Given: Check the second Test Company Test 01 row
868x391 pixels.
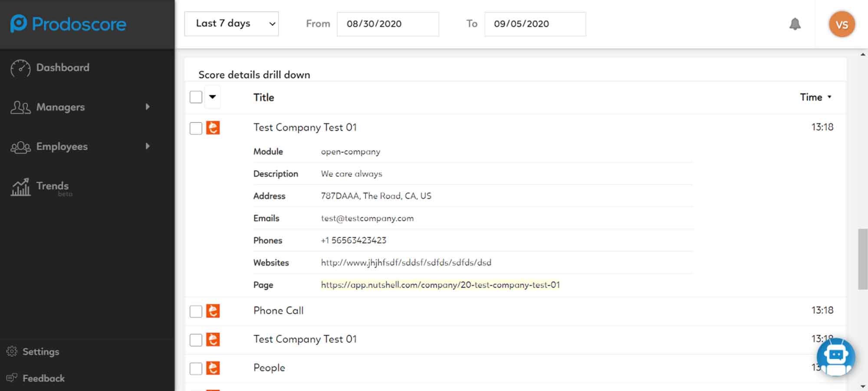Looking at the screenshot, I should [196, 340].
